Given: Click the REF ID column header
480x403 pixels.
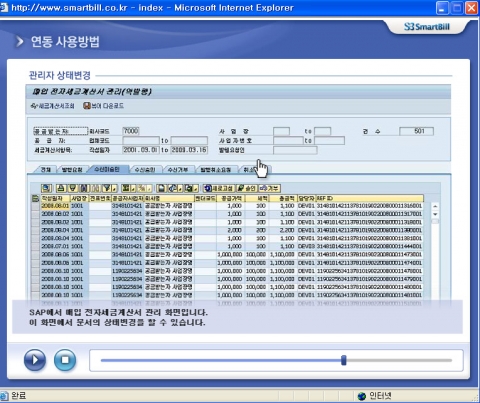Looking at the screenshot, I should (370, 198).
